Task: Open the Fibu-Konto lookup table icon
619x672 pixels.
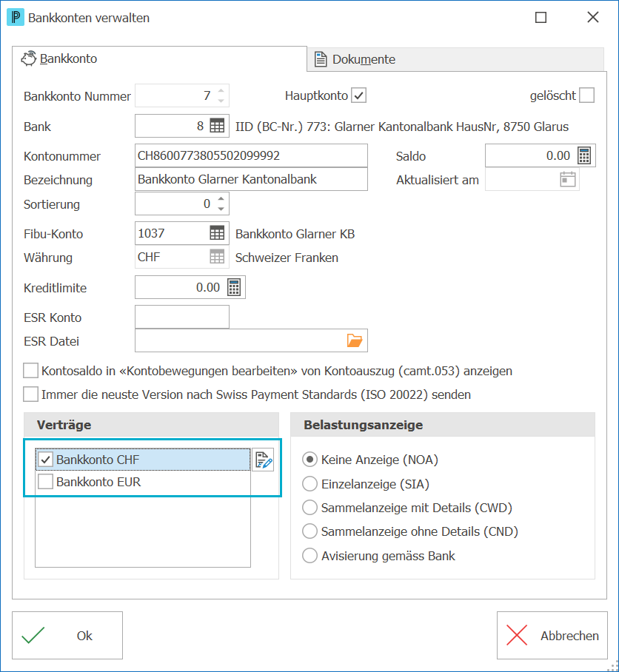Action: pyautogui.click(x=217, y=233)
